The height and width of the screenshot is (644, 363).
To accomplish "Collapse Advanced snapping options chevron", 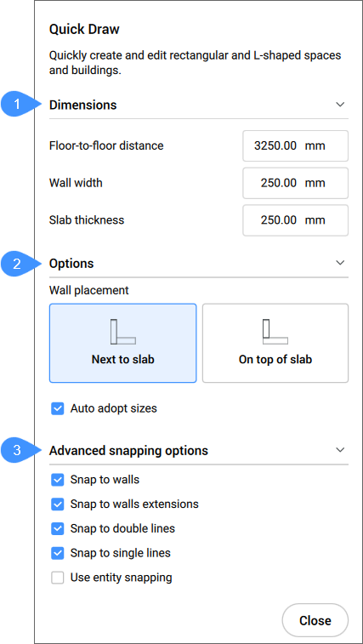I will (340, 450).
